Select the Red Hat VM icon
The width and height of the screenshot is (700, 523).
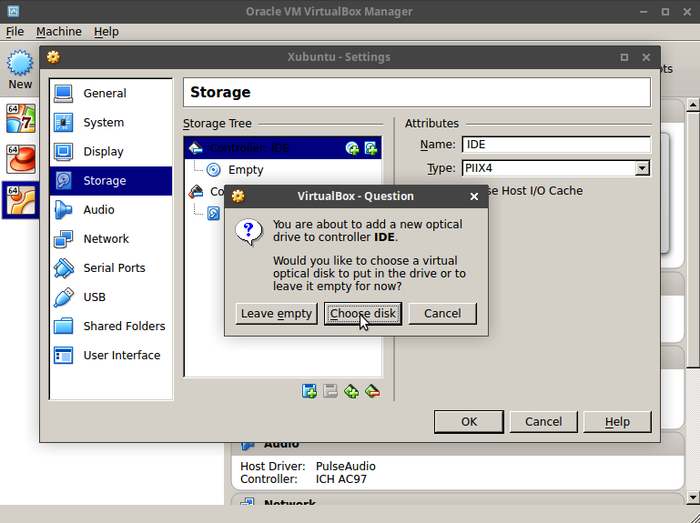tap(21, 159)
